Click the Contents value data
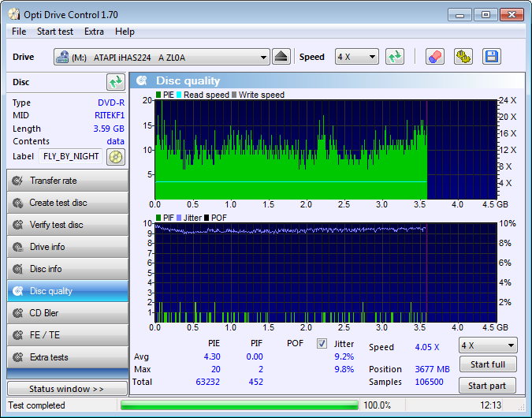 pyautogui.click(x=115, y=141)
